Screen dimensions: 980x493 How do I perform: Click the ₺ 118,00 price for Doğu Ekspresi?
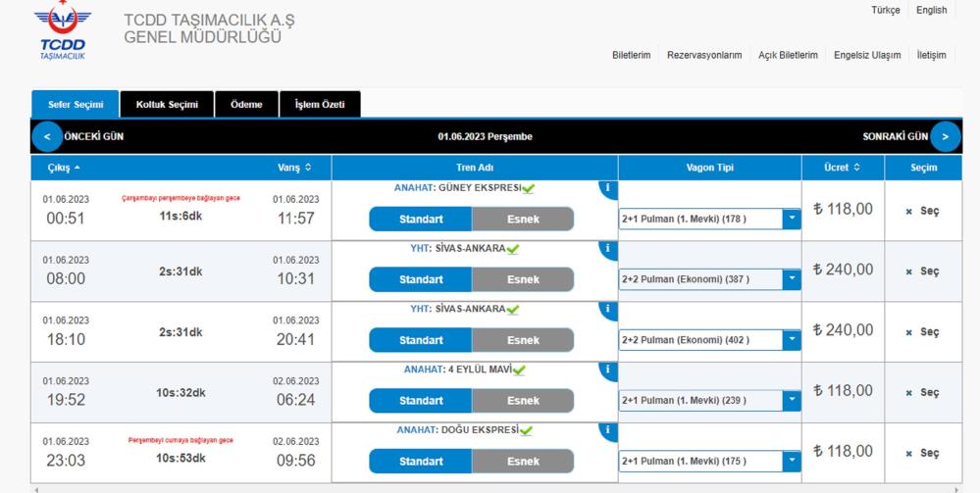(x=843, y=451)
